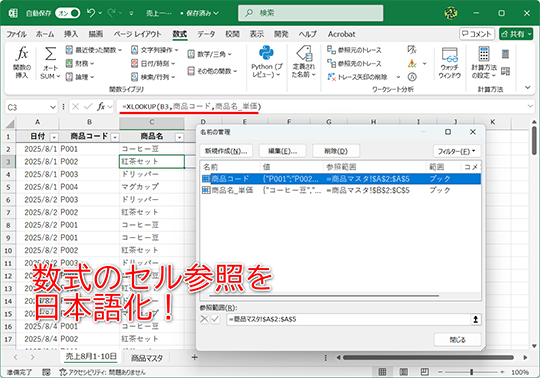Screen dimensions: 540x378
Task: Click 参照先のトレース icon
Action: 331,63
